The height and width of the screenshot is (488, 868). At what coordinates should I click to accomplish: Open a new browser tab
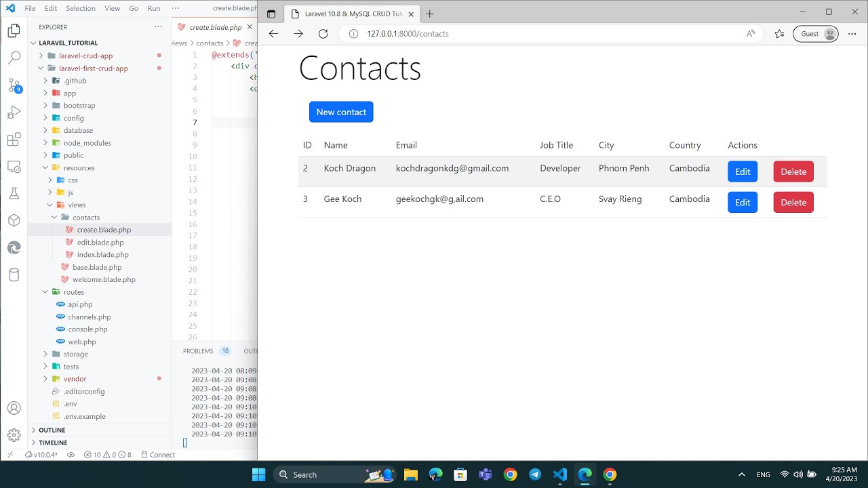pos(429,14)
